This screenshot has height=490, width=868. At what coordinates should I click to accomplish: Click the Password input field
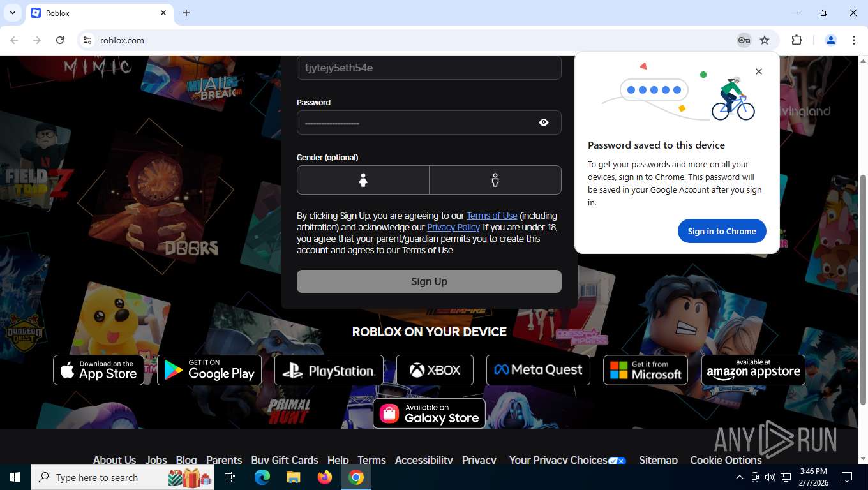[429, 122]
